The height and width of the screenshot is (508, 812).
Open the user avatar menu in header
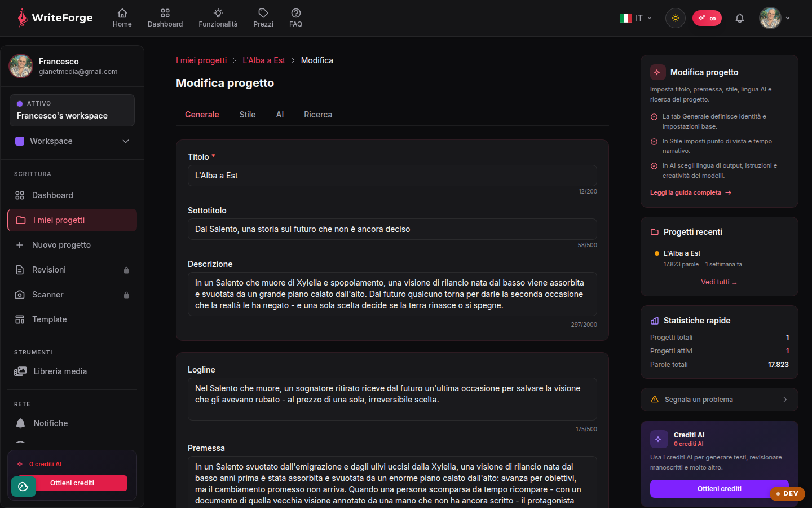[775, 18]
